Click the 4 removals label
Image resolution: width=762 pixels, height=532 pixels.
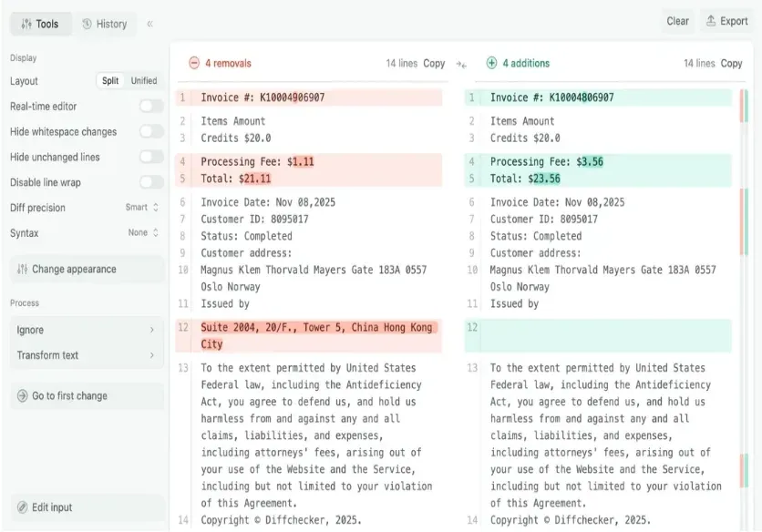click(228, 63)
